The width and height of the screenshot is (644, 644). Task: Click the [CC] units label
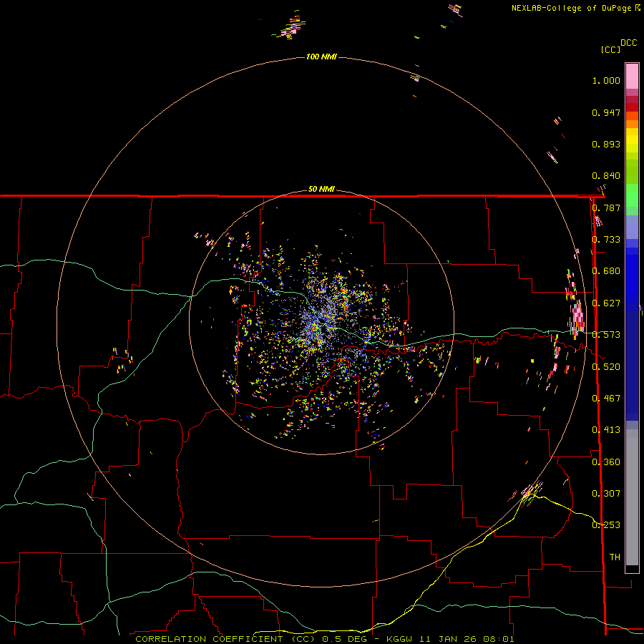pyautogui.click(x=610, y=49)
